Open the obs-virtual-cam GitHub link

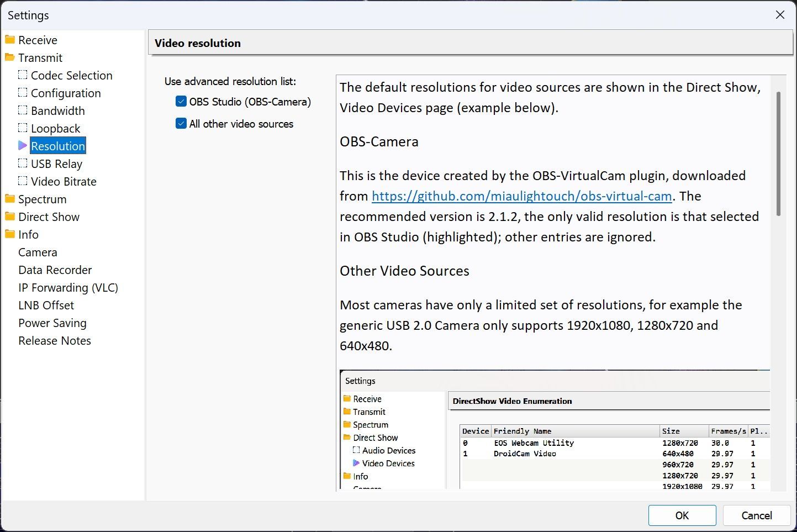[522, 196]
